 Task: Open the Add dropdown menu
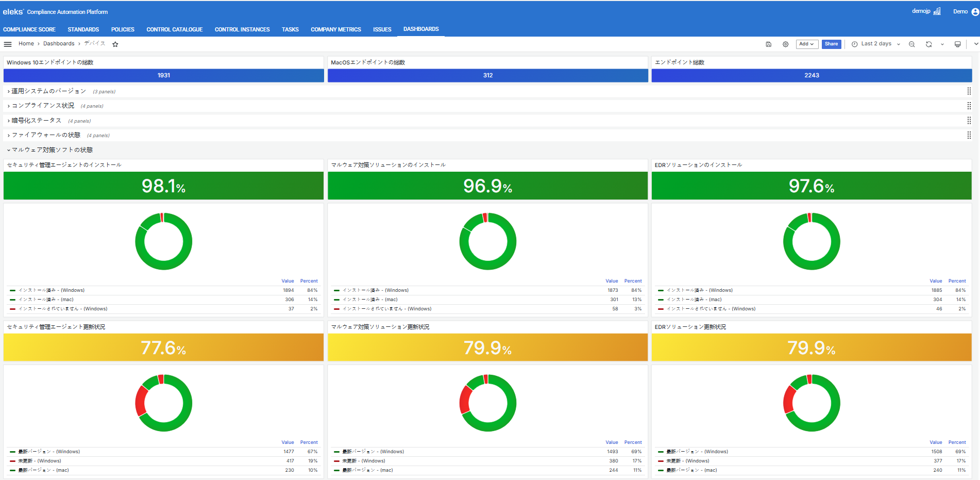806,44
